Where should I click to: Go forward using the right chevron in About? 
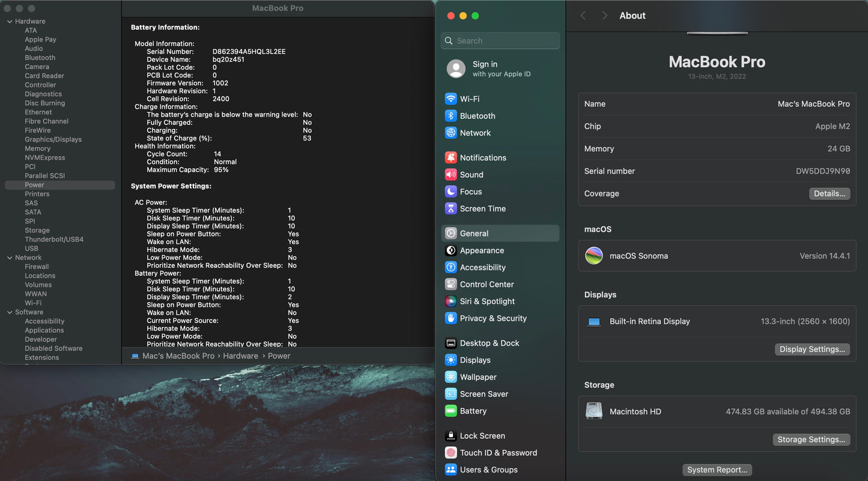point(604,16)
